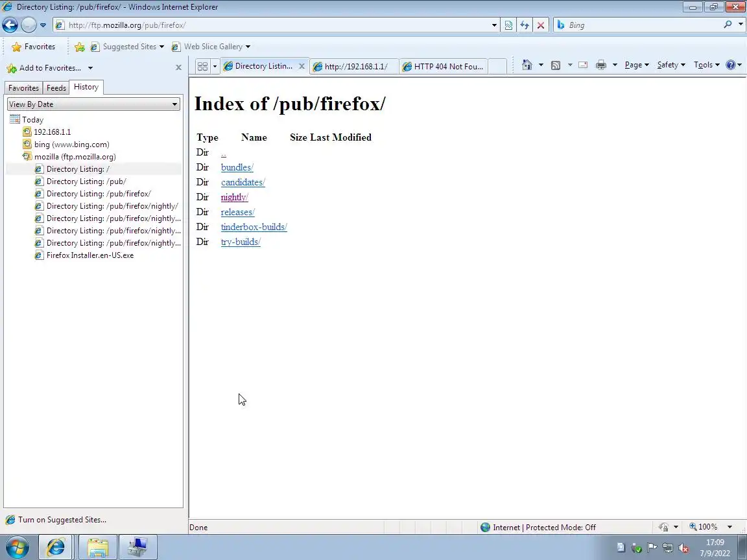Open the Page menu
The width and height of the screenshot is (747, 560).
[x=637, y=65]
